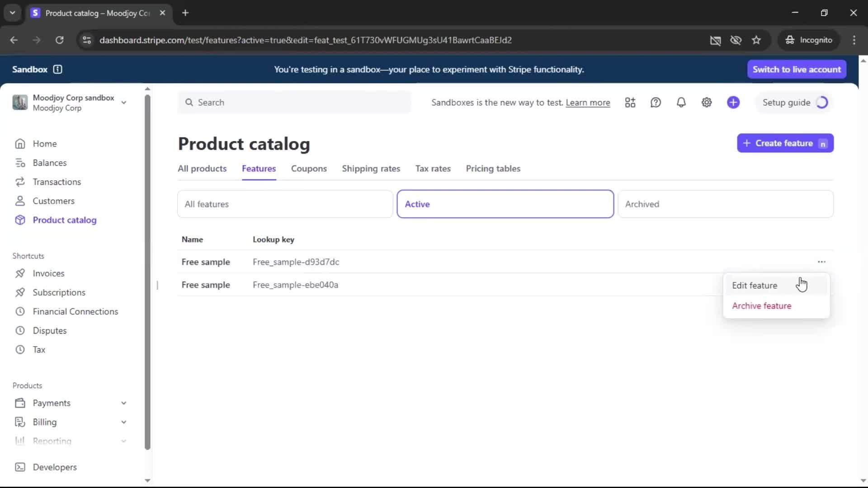Open the Home sidebar icon
This screenshot has height=488, width=868.
[20, 144]
